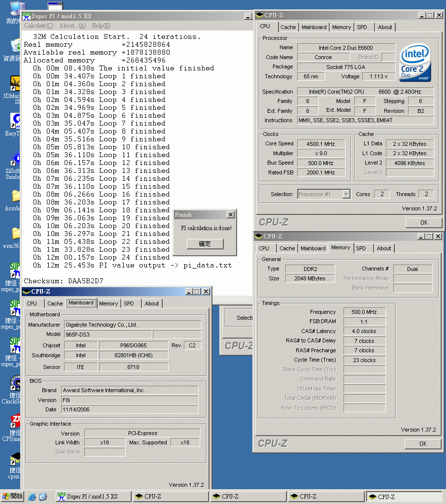
Task: Open the Help menu in Super PI
Action: pos(101,26)
